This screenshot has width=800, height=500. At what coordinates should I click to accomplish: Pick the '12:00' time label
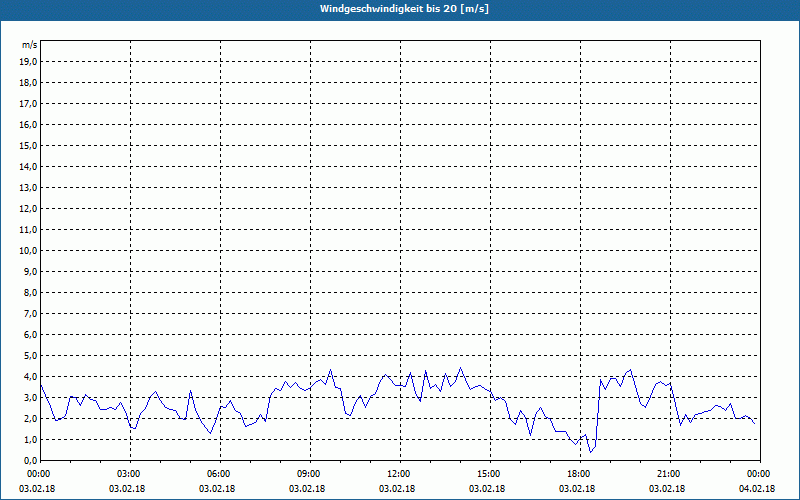(x=397, y=474)
